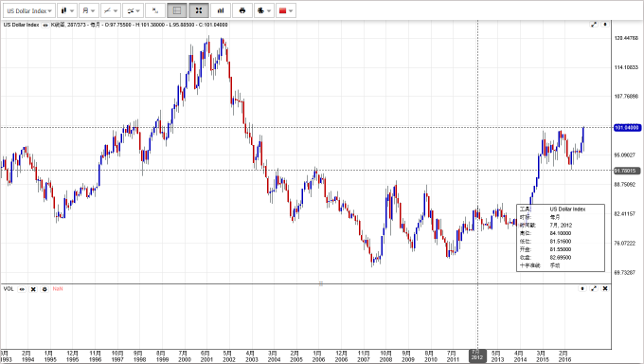Image resolution: width=644 pixels, height=364 pixels.
Task: Click the X-axis scale toolbar icon
Action: click(155, 10)
